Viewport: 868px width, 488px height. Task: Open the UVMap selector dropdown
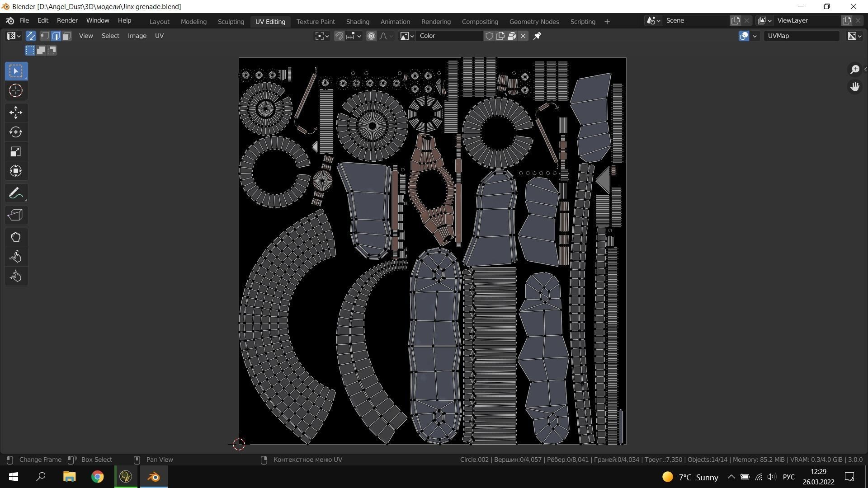[801, 36]
